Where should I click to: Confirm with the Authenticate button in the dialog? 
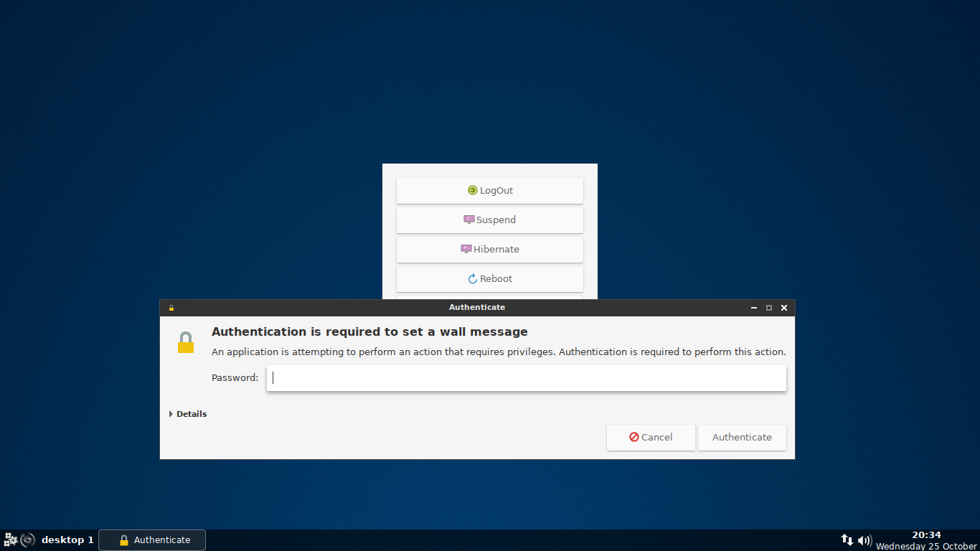click(742, 438)
